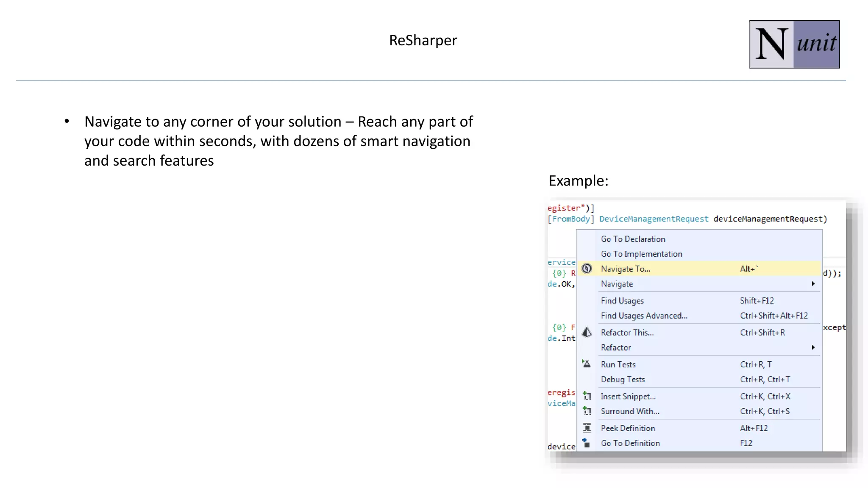Choose Peek Definition
Screen dimensions: 868x488
pos(699,428)
